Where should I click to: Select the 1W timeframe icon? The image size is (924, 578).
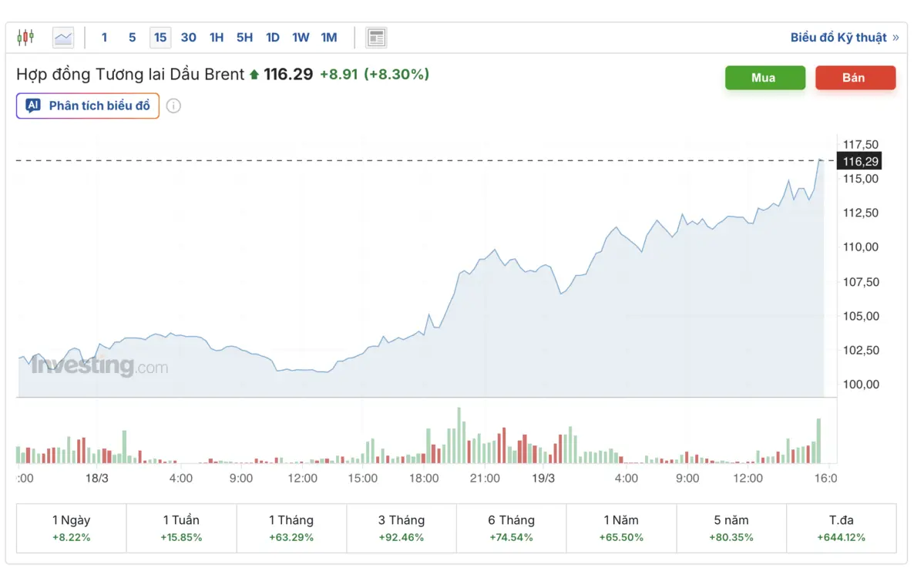pyautogui.click(x=300, y=36)
